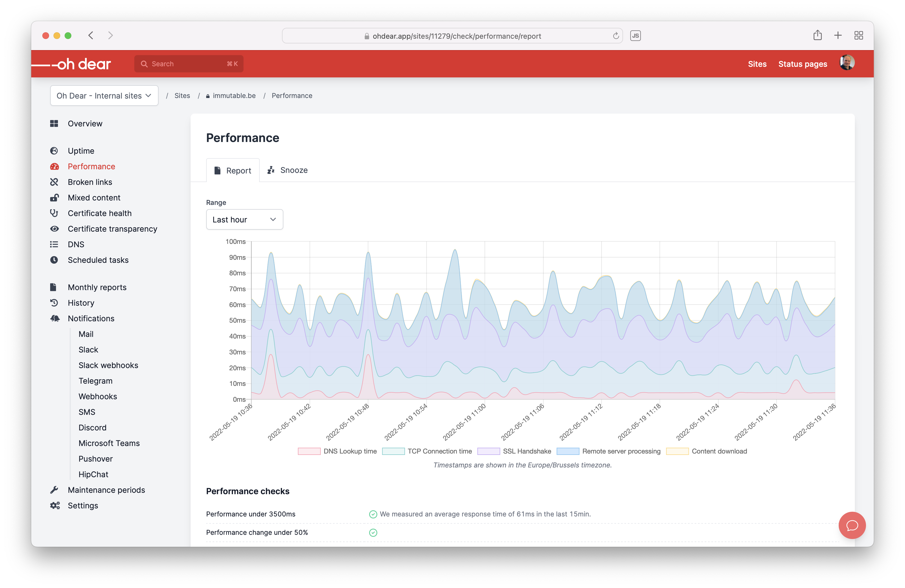Image resolution: width=905 pixels, height=588 pixels.
Task: Click the 2022-05-19 10:48 axis label
Action: point(347,422)
